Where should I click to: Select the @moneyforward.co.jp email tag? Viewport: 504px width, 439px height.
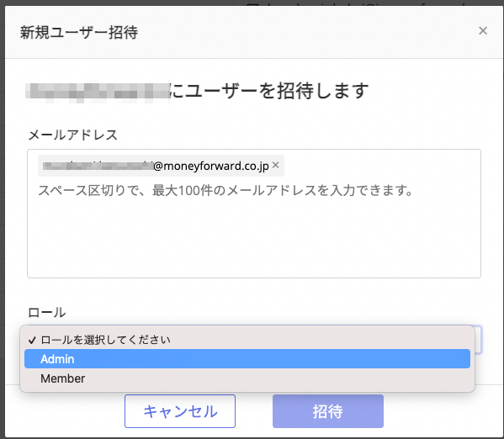pos(161,166)
